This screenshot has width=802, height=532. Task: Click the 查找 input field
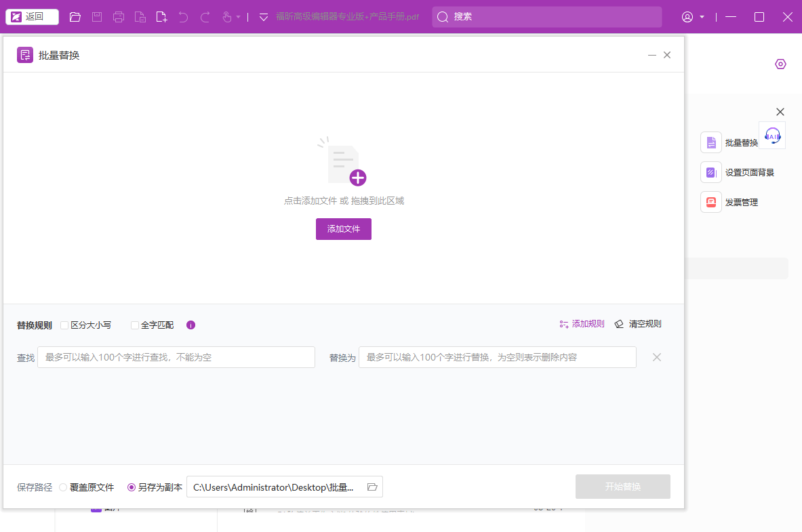176,357
